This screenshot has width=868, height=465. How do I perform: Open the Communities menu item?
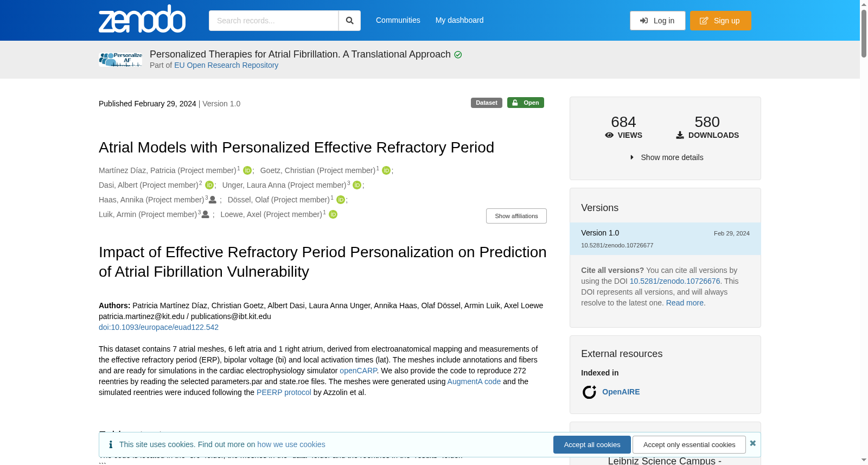(398, 20)
